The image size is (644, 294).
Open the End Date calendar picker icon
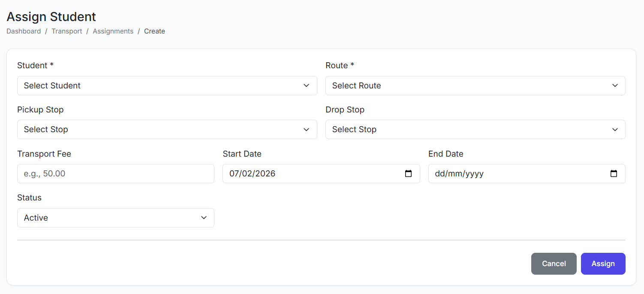614,174
